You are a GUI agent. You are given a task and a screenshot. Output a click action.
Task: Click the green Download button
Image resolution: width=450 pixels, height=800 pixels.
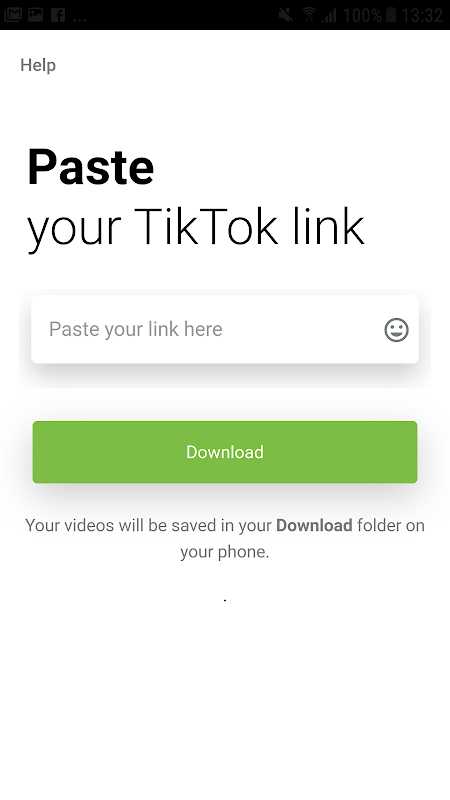(225, 452)
